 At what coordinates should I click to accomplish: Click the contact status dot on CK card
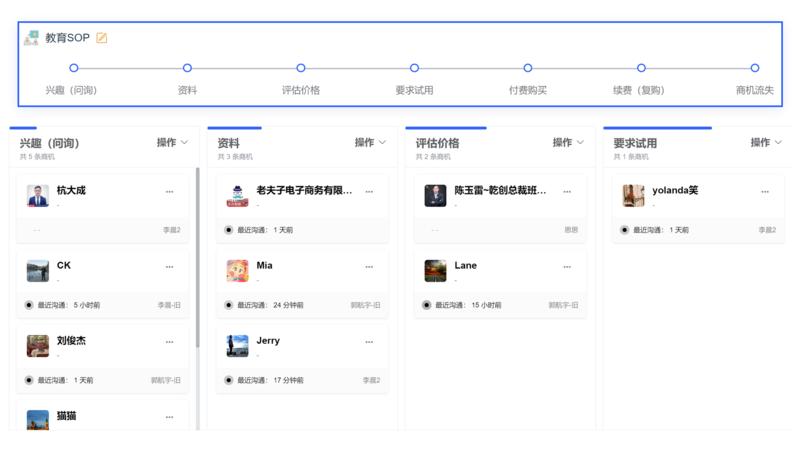pyautogui.click(x=29, y=305)
